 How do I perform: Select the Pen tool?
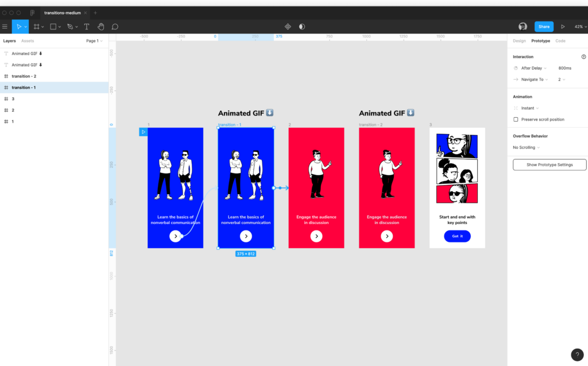[x=69, y=26]
